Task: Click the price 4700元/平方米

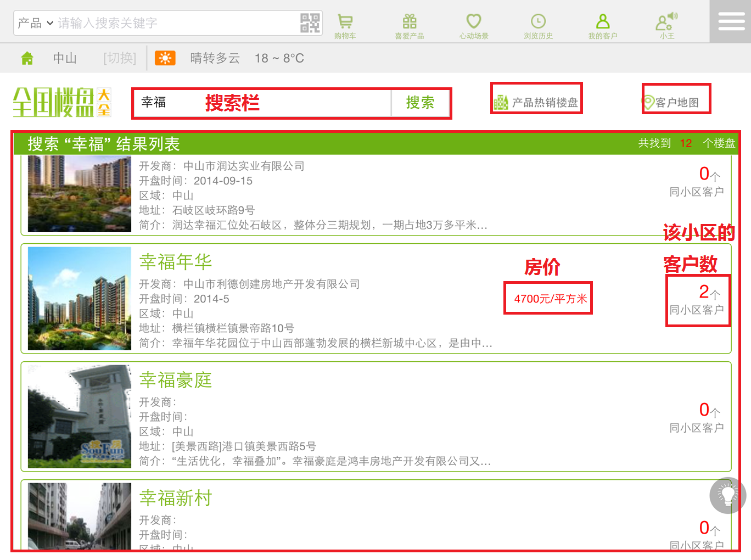Action: point(551,299)
